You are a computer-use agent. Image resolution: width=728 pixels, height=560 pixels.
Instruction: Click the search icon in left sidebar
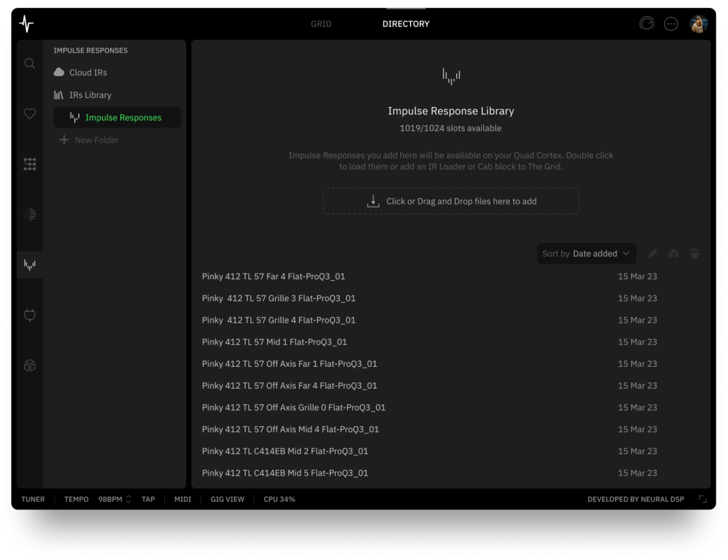tap(30, 63)
